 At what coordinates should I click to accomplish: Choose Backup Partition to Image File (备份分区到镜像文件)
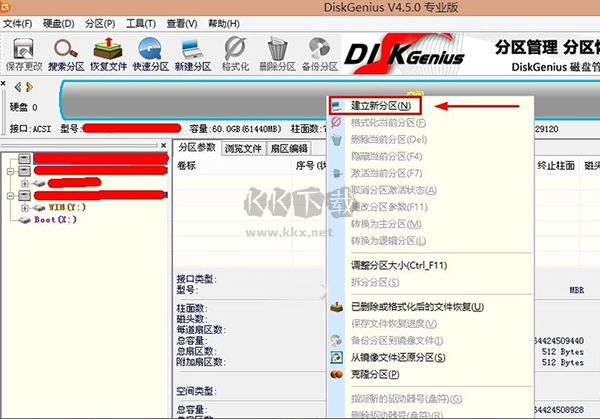point(397,341)
